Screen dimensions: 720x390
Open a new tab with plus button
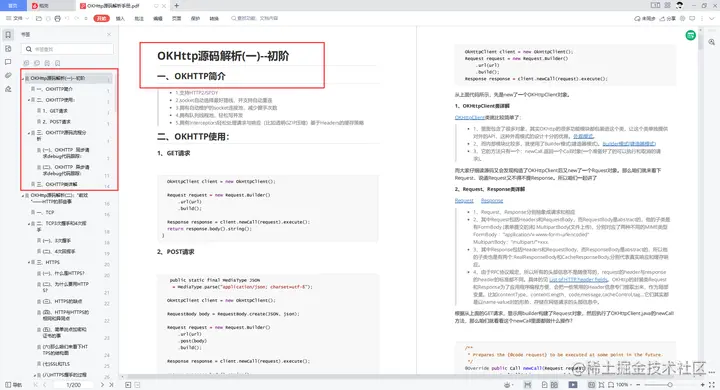pos(176,6)
